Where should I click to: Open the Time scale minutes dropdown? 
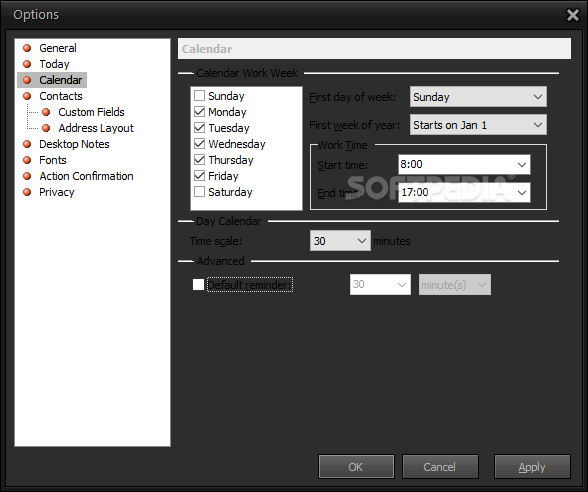(x=340, y=241)
